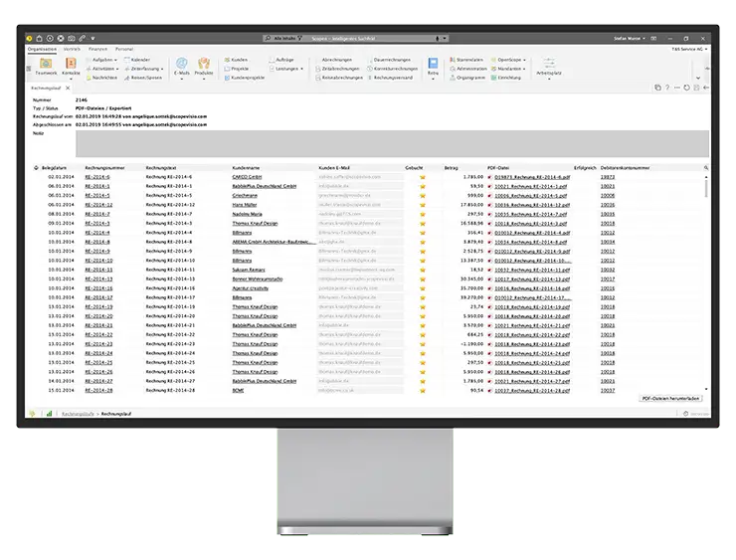
Task: Click the table search magnifier icon
Action: click(706, 168)
